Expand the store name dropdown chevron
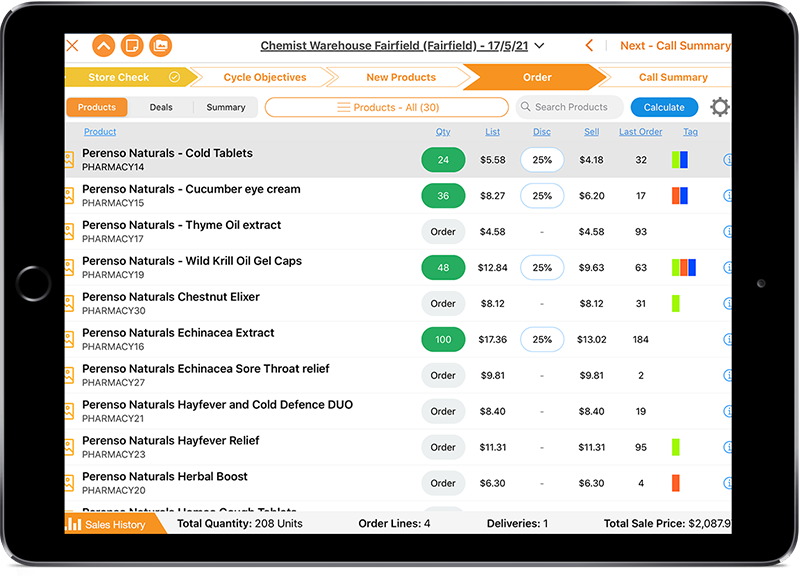This screenshot has width=800, height=576. coord(540,46)
